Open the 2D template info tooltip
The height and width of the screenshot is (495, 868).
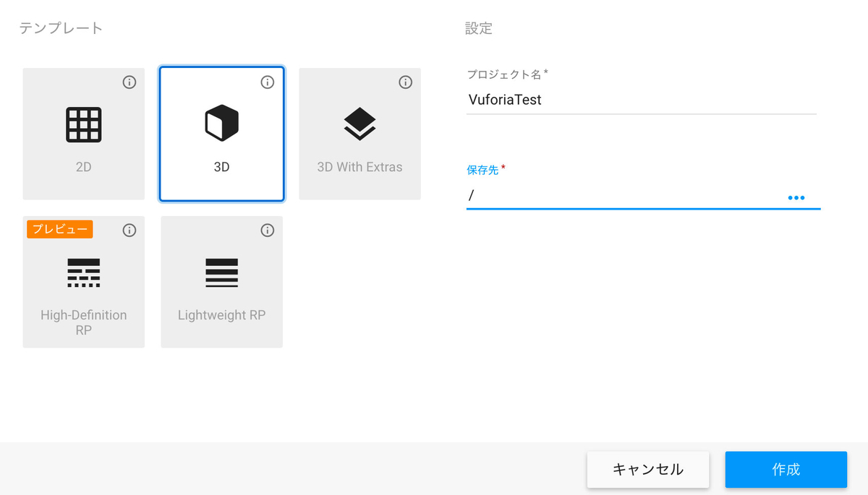point(129,82)
